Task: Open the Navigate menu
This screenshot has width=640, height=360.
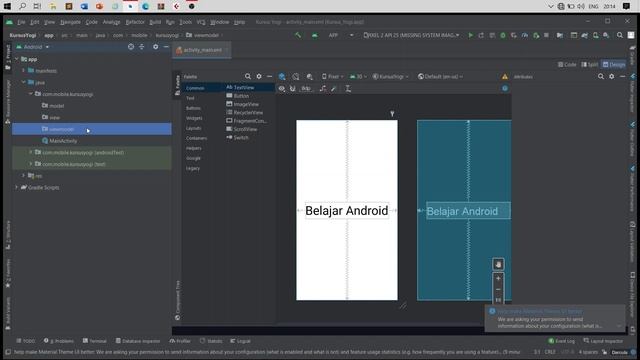Action: click(x=70, y=22)
